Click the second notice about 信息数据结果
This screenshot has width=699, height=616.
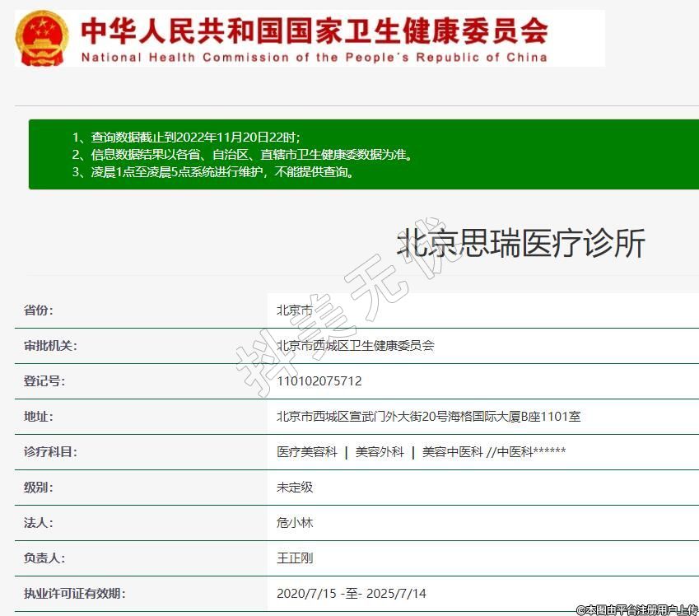click(x=241, y=154)
